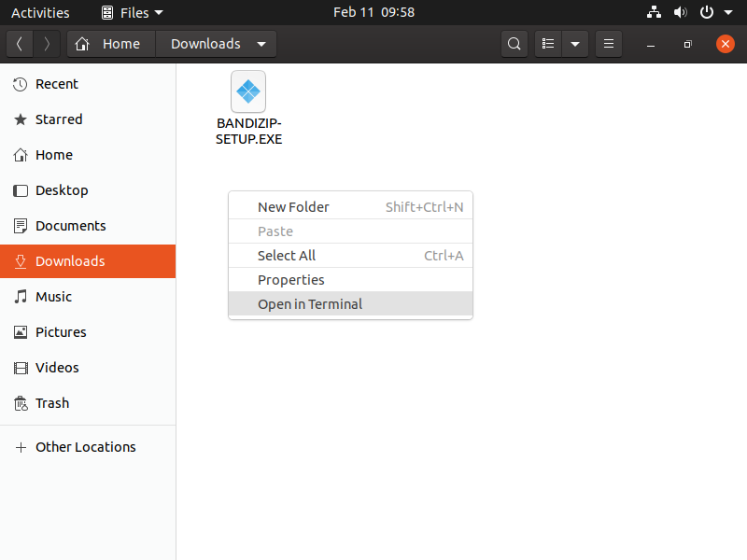Screen dimensions: 747x560
Task: Choose Select All in context menu
Action: (287, 256)
